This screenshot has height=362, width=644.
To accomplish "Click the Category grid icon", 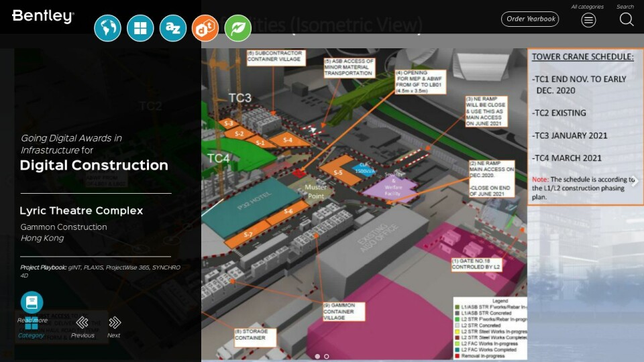I will tap(32, 324).
